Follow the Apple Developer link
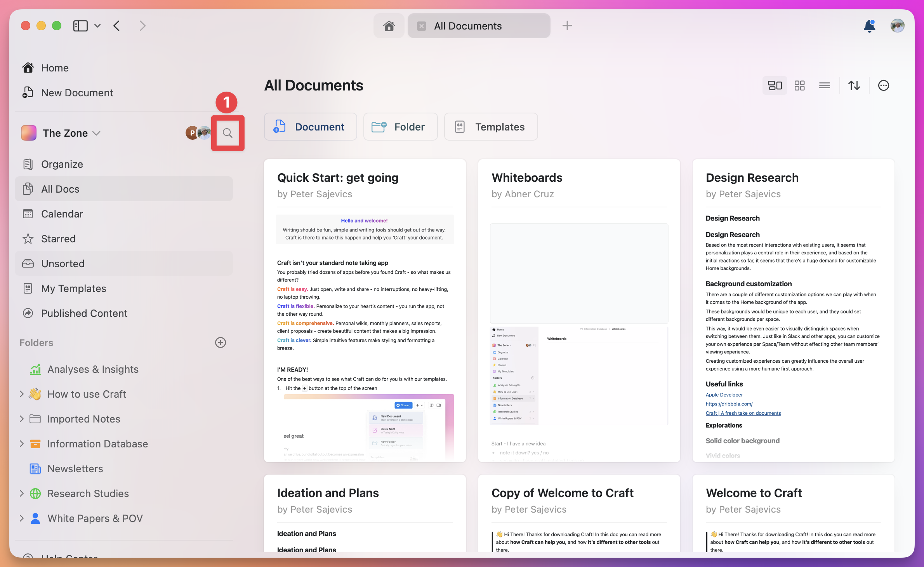Image resolution: width=924 pixels, height=567 pixels. [724, 395]
